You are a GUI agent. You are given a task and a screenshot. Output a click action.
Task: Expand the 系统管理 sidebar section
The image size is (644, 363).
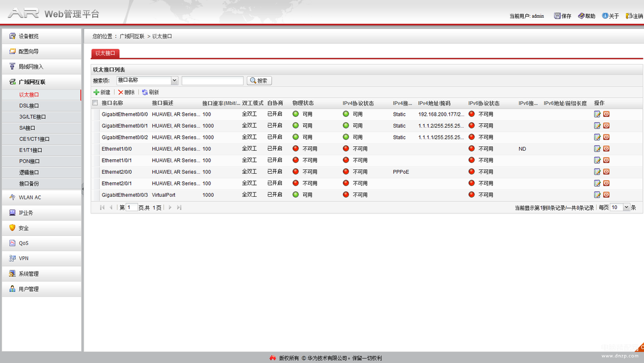(x=28, y=273)
